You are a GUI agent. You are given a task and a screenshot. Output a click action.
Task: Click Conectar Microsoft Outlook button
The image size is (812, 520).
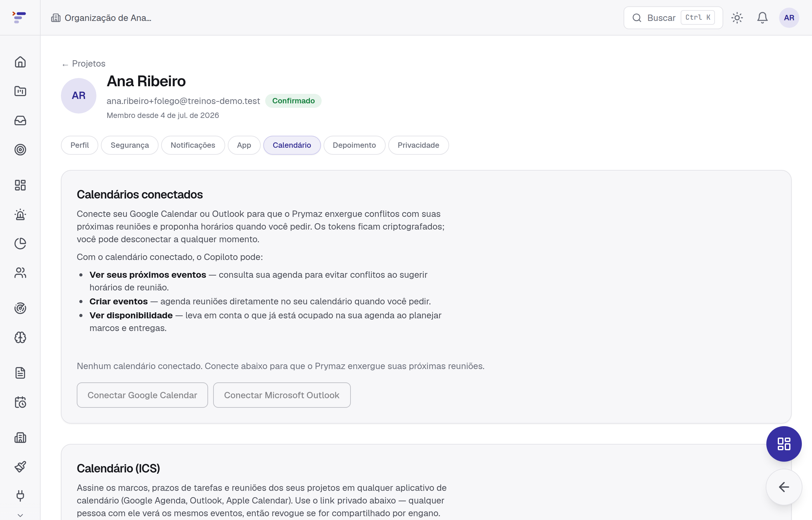(x=282, y=395)
